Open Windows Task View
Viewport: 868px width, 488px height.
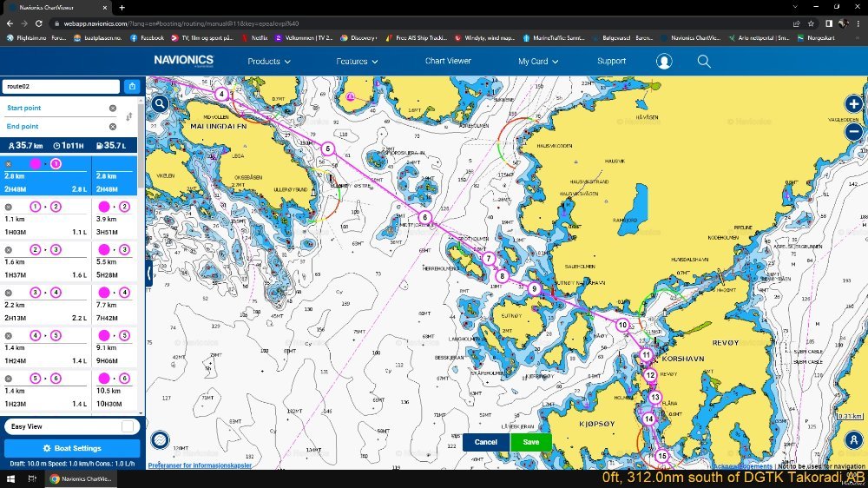coord(32,478)
